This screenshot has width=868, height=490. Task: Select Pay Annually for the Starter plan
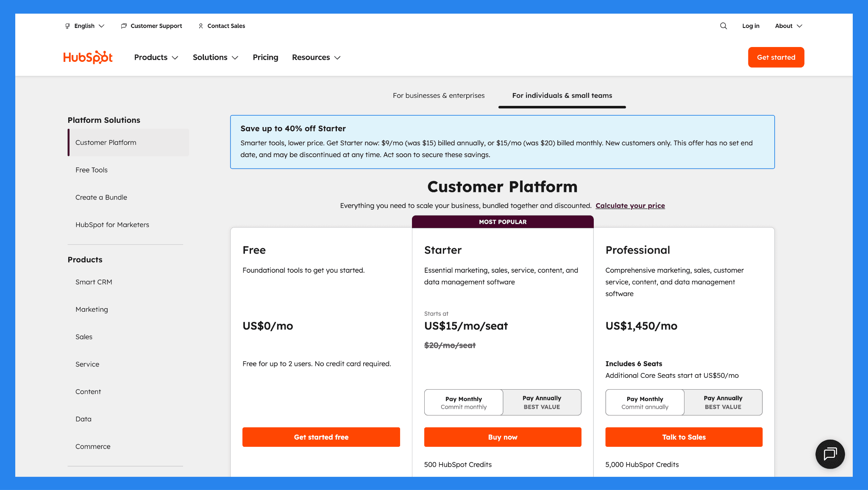pos(542,402)
